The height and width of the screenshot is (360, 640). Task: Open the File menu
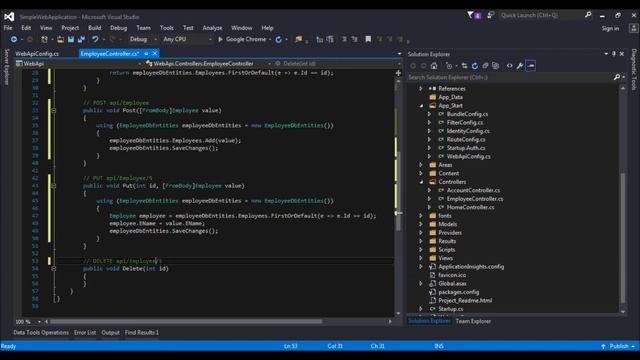pos(8,28)
